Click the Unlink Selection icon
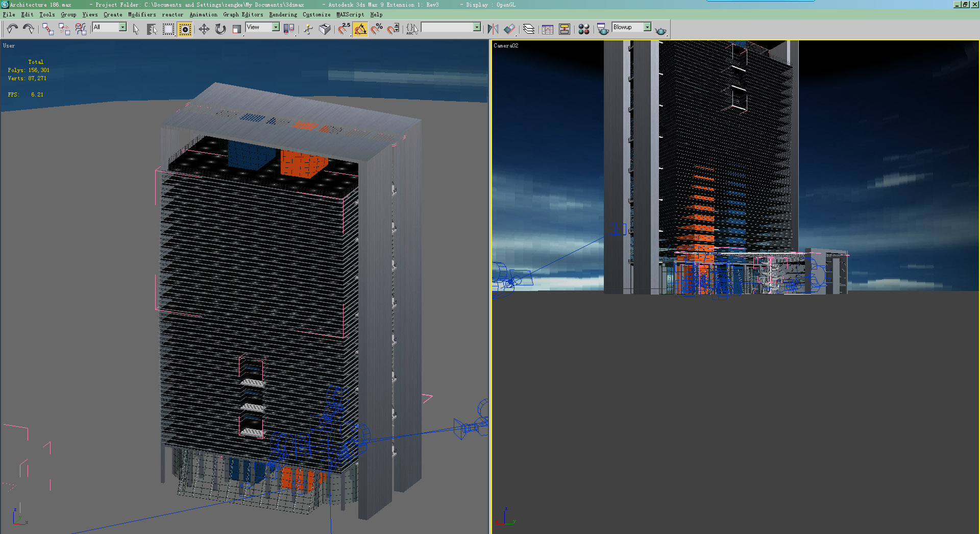The height and width of the screenshot is (534, 980). click(64, 29)
